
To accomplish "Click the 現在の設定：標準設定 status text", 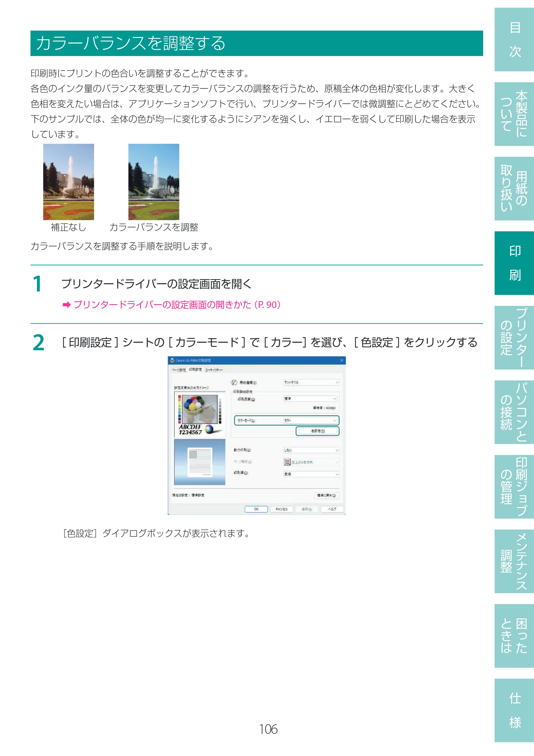I will point(188,495).
